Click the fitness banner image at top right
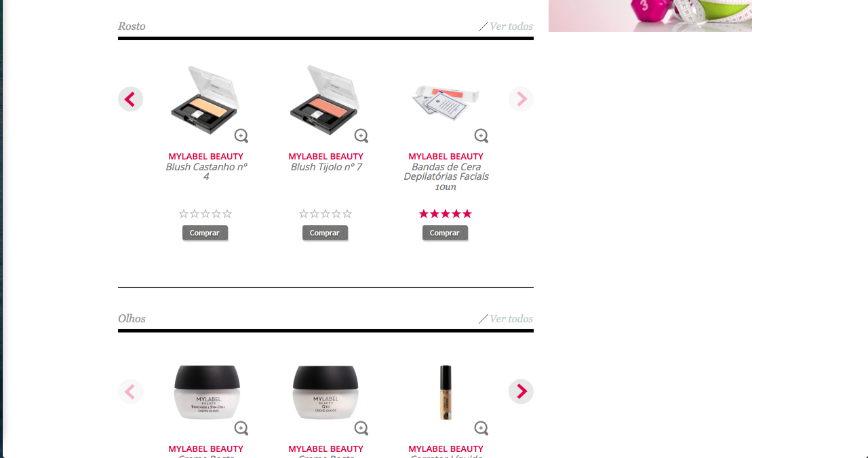The image size is (868, 458). pyautogui.click(x=650, y=16)
